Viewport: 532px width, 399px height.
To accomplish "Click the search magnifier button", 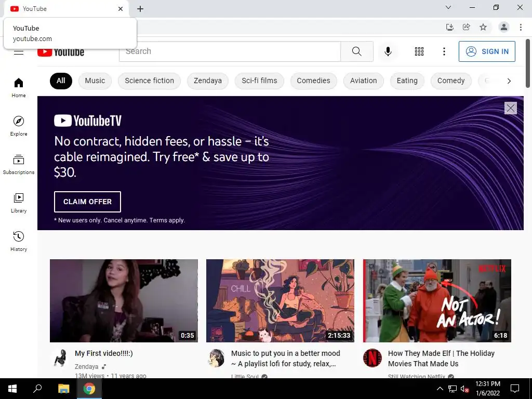I will (x=356, y=51).
